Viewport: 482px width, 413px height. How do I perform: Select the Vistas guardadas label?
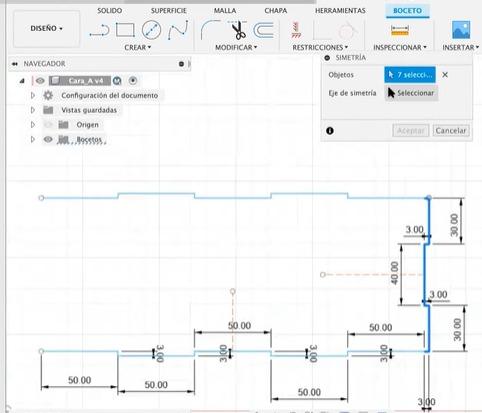pos(89,110)
